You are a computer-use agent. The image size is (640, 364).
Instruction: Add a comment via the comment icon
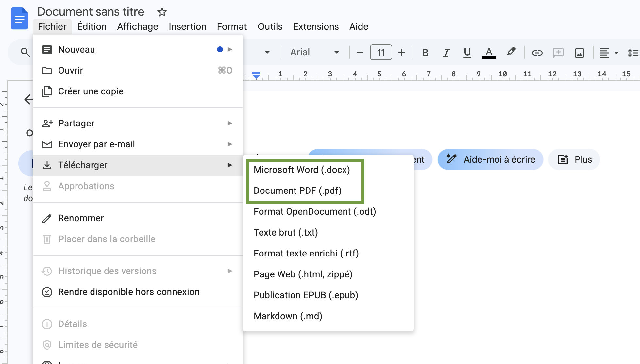(x=558, y=52)
